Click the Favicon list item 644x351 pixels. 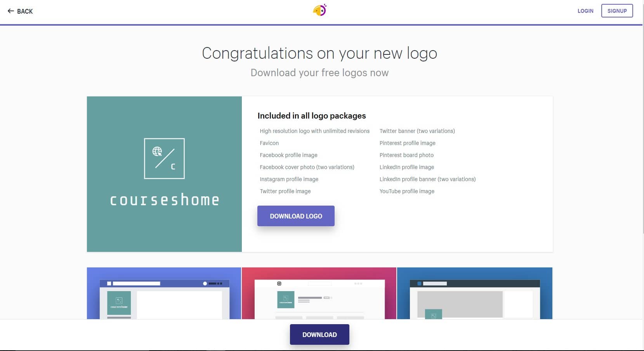coord(269,143)
